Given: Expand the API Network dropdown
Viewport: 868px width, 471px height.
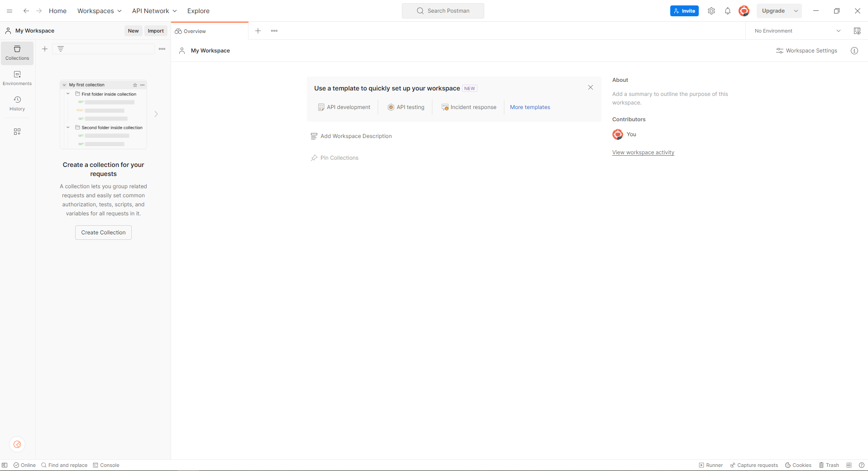Looking at the screenshot, I should 154,11.
